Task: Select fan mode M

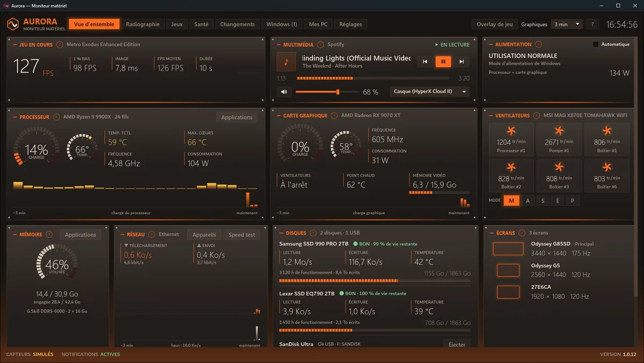Action: (x=511, y=201)
